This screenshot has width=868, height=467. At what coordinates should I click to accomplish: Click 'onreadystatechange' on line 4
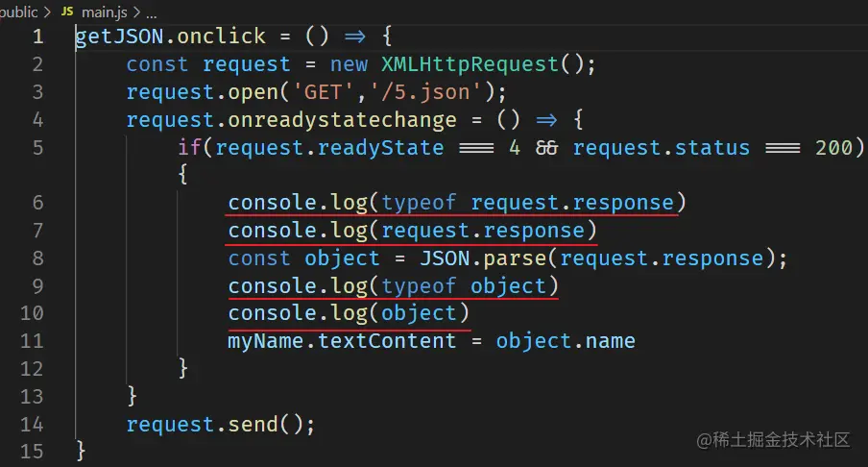click(x=343, y=120)
